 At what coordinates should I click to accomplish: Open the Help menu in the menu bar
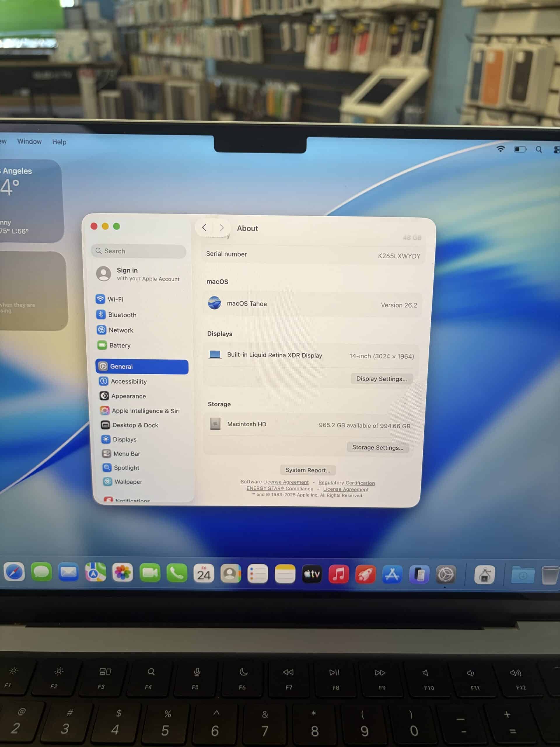point(59,142)
